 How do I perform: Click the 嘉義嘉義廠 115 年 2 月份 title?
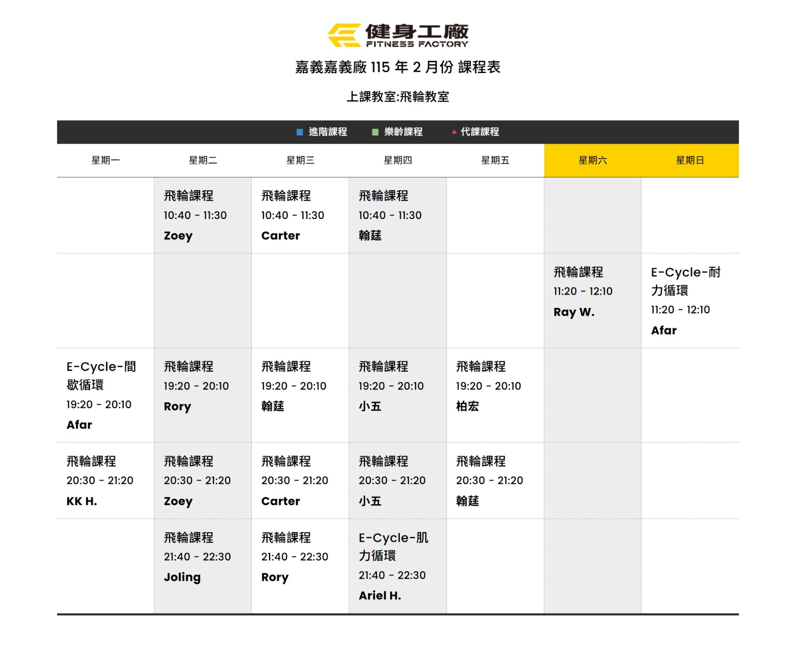pos(398,68)
